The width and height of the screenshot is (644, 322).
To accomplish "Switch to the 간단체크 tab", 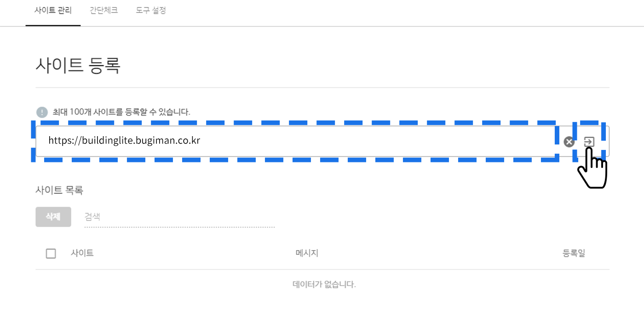I will click(103, 11).
